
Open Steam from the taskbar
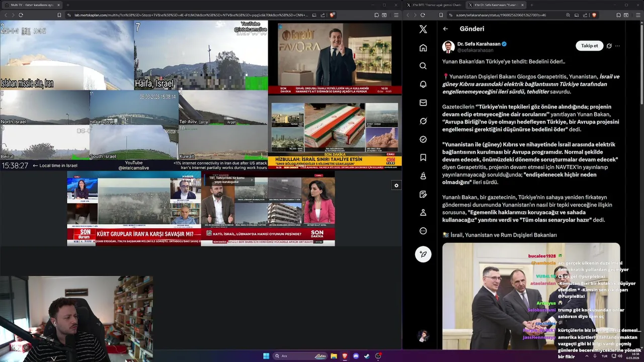(x=367, y=356)
